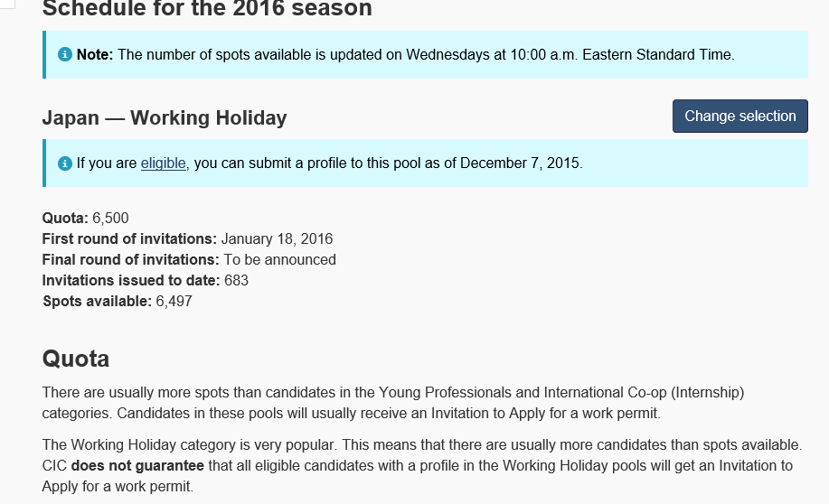Click the "Japan — Working Holiday" heading
The image size is (829, 504).
click(x=165, y=117)
